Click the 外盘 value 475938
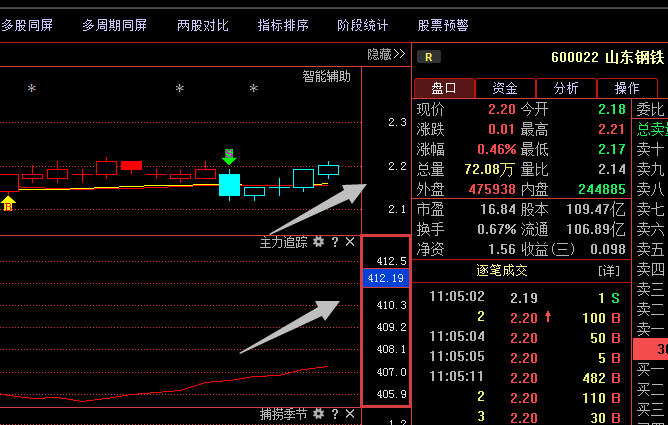This screenshot has width=668, height=425. coord(492,189)
